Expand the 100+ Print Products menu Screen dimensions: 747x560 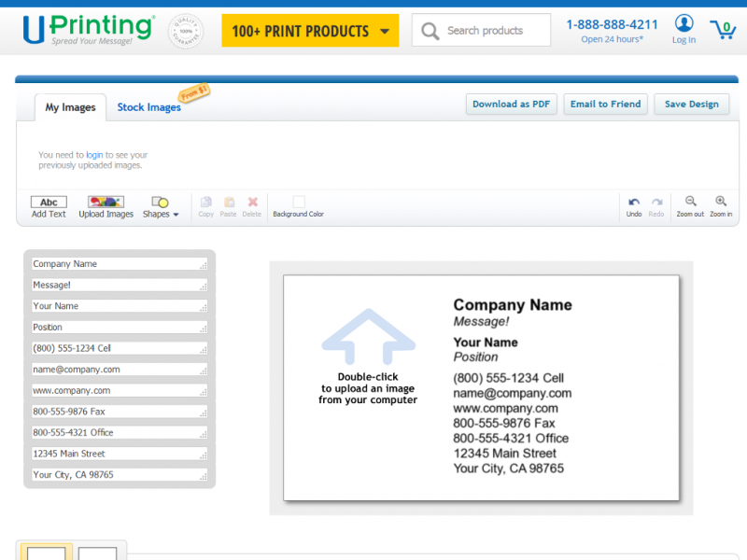click(x=310, y=31)
